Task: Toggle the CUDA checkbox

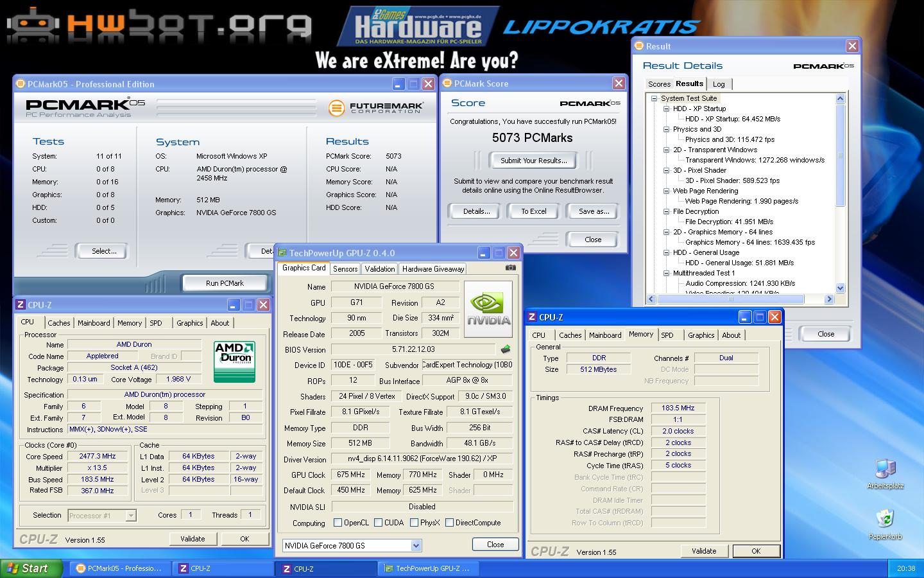Action: (378, 523)
